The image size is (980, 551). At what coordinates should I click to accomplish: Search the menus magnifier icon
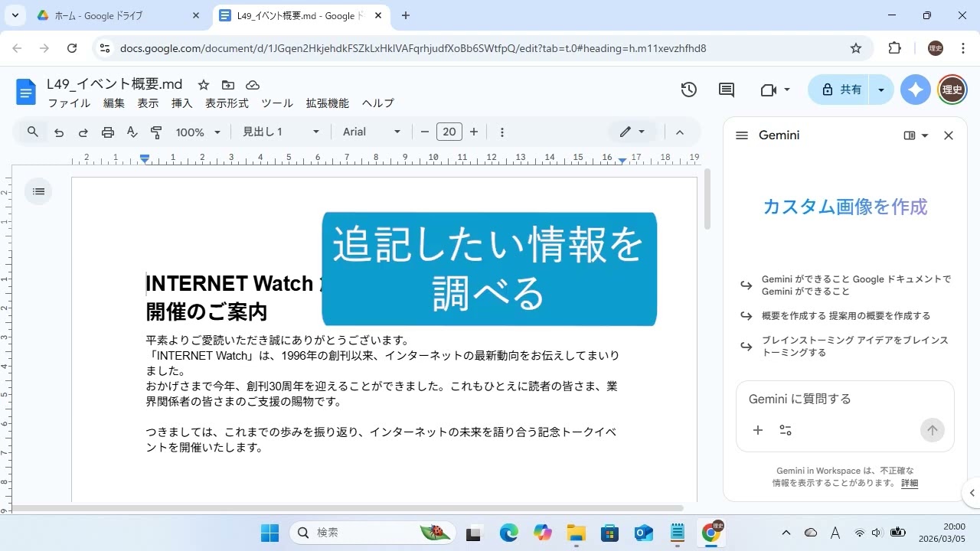click(33, 132)
